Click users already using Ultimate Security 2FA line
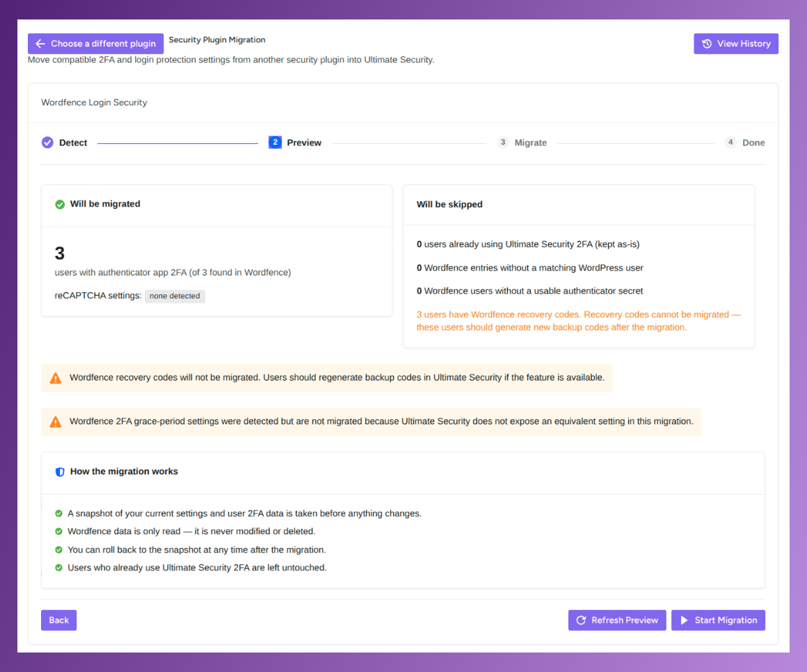This screenshot has width=807, height=672. click(528, 244)
